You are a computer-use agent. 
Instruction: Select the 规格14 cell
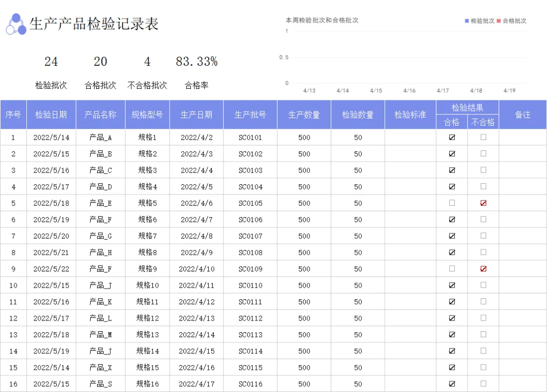147,351
